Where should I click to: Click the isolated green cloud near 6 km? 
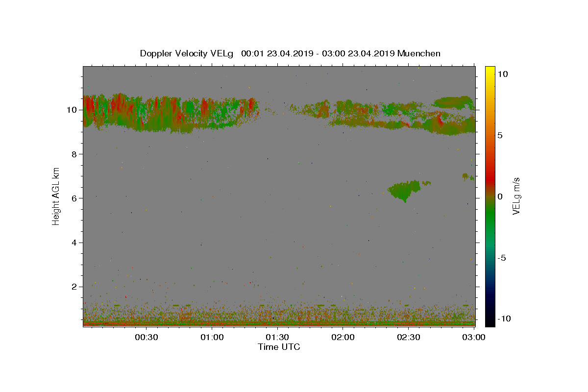click(405, 190)
